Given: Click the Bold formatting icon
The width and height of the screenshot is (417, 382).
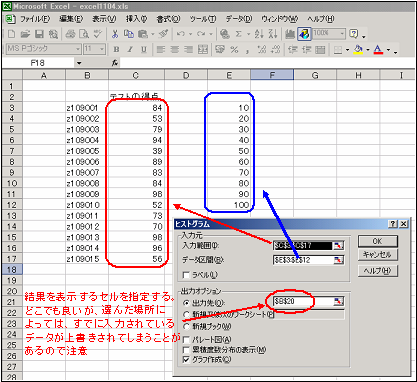Looking at the screenshot, I should (x=116, y=50).
